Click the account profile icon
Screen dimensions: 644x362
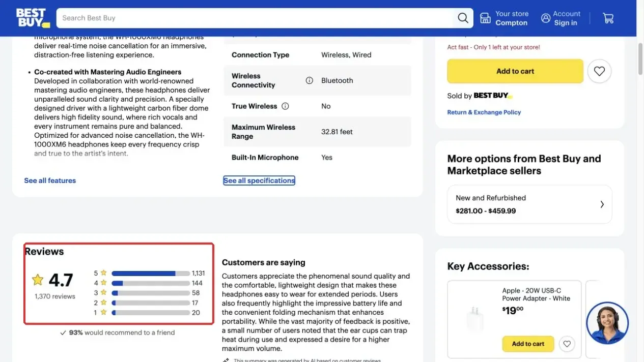(546, 18)
